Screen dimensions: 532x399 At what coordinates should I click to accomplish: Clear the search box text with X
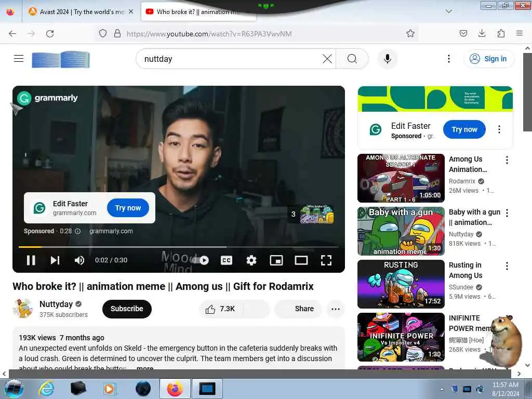pos(327,59)
